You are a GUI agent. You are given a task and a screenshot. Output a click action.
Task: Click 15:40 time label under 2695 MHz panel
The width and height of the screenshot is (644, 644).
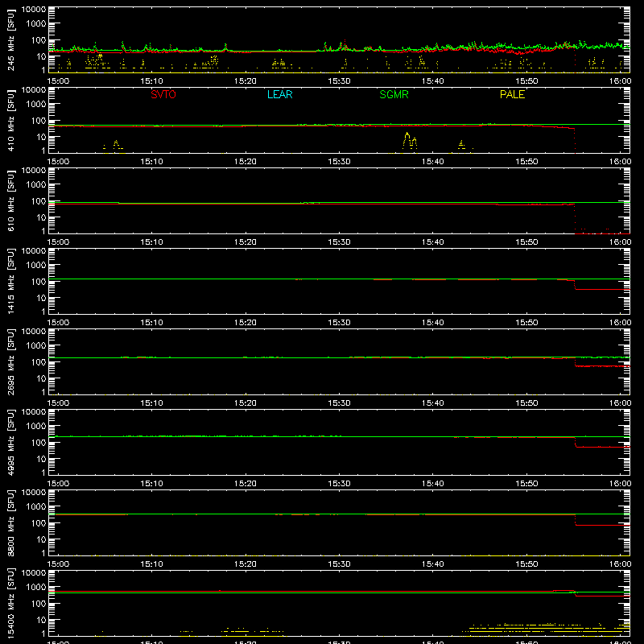433,403
